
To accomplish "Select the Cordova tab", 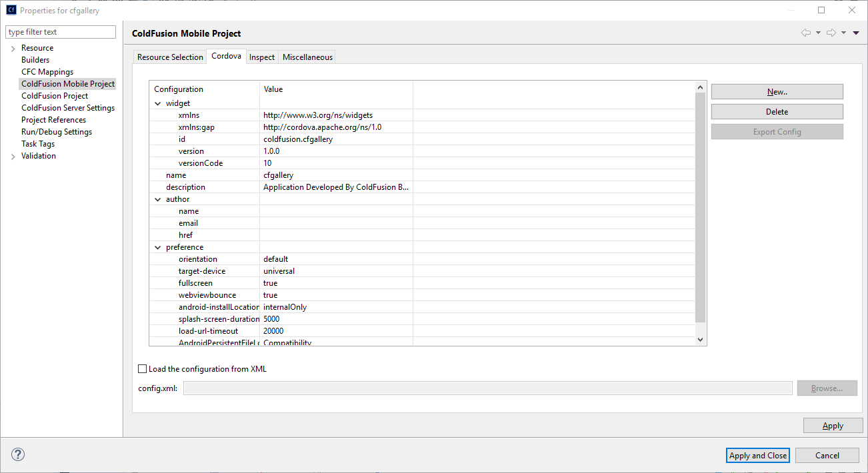I will 226,56.
